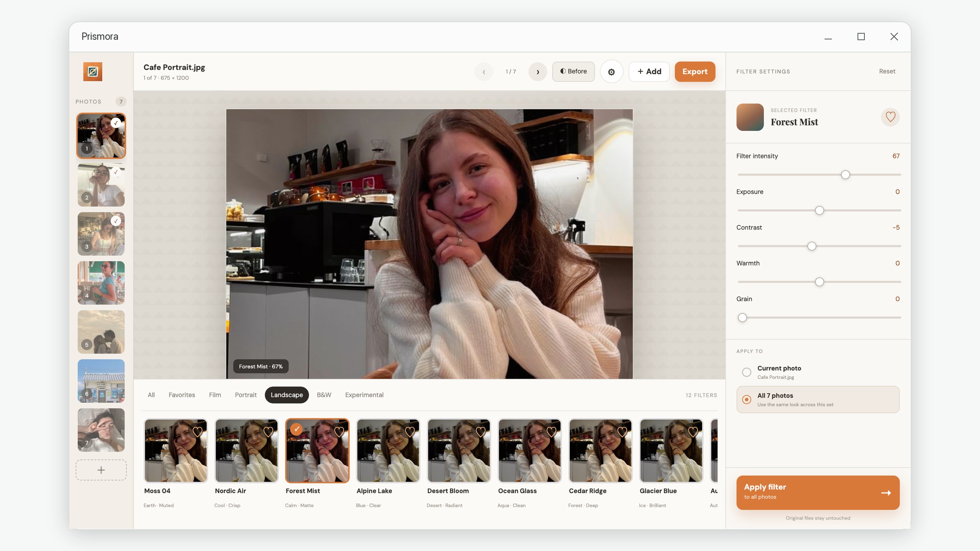This screenshot has width=980, height=551.
Task: Choose the Nordic Air filter thumbnail
Action: 247,450
